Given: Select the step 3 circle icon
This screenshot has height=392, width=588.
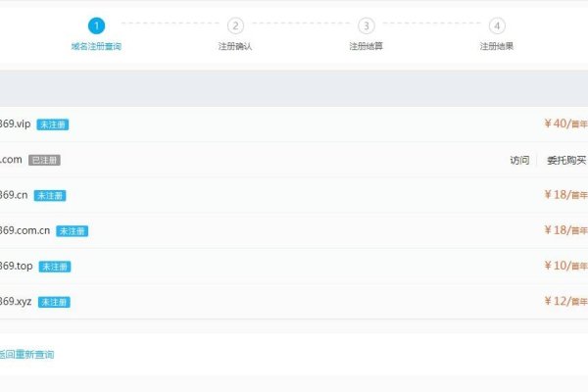Looking at the screenshot, I should pos(366,25).
